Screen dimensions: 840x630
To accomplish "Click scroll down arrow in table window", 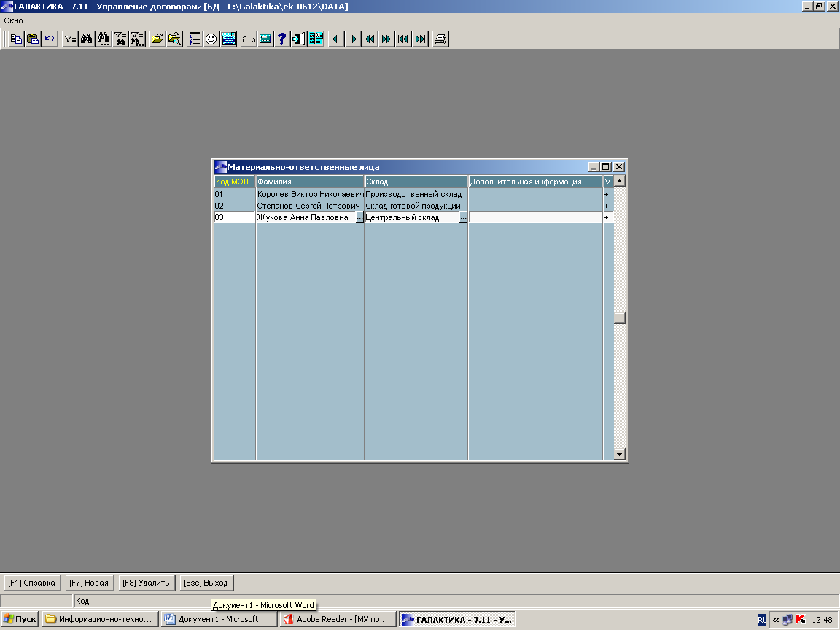I will pyautogui.click(x=620, y=454).
